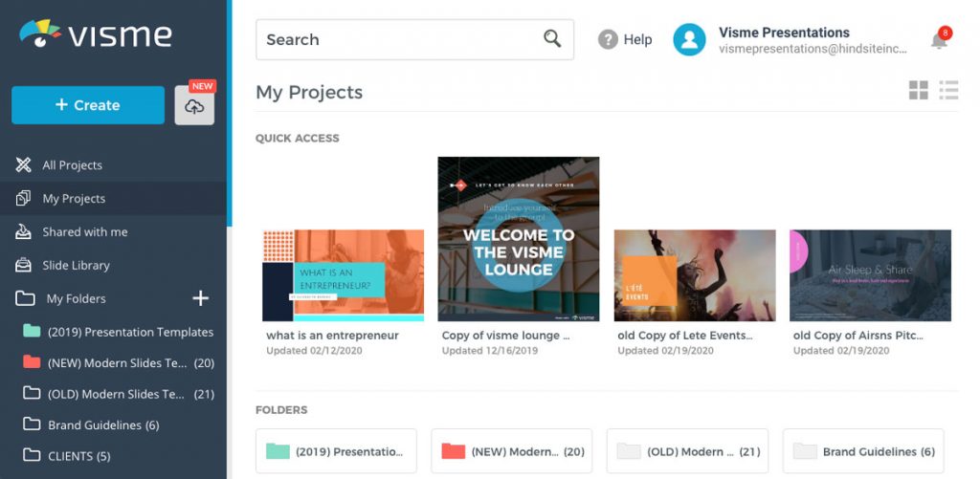The height and width of the screenshot is (479, 980).
Task: Open the notifications bell
Action: [x=939, y=40]
